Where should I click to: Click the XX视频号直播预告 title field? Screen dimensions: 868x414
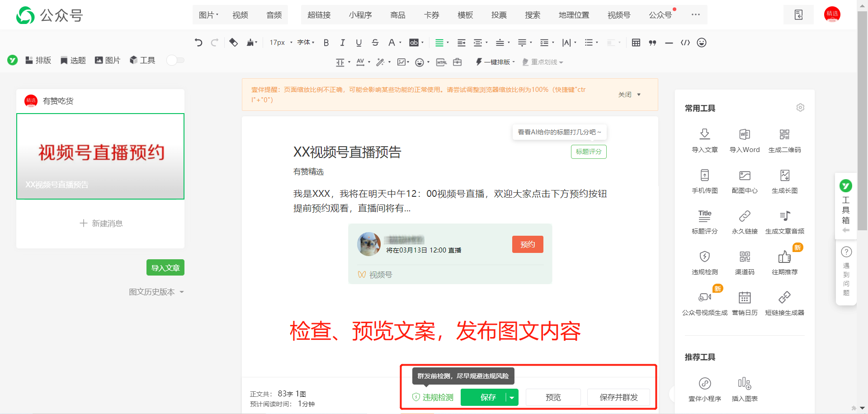(347, 152)
